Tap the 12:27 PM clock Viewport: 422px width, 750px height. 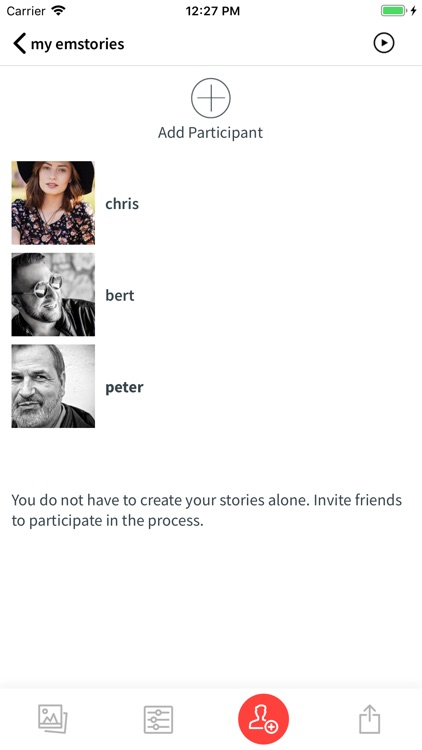point(212,11)
